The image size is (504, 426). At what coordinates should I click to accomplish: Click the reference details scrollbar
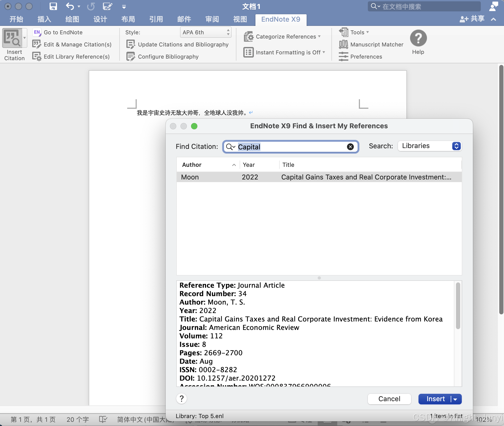(x=458, y=306)
